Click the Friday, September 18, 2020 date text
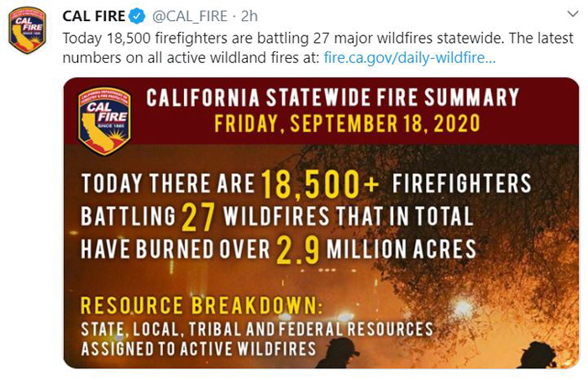 coord(347,124)
